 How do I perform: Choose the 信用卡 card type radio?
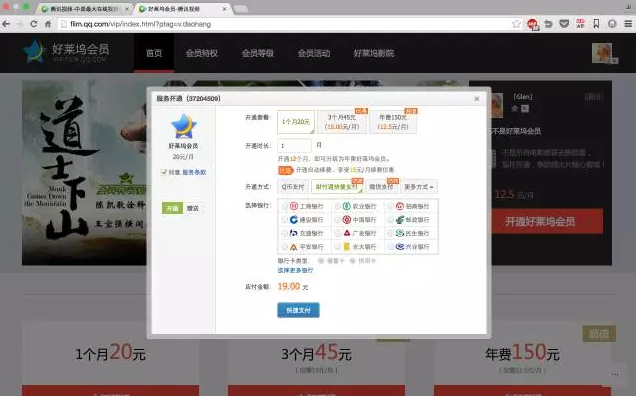click(x=352, y=260)
